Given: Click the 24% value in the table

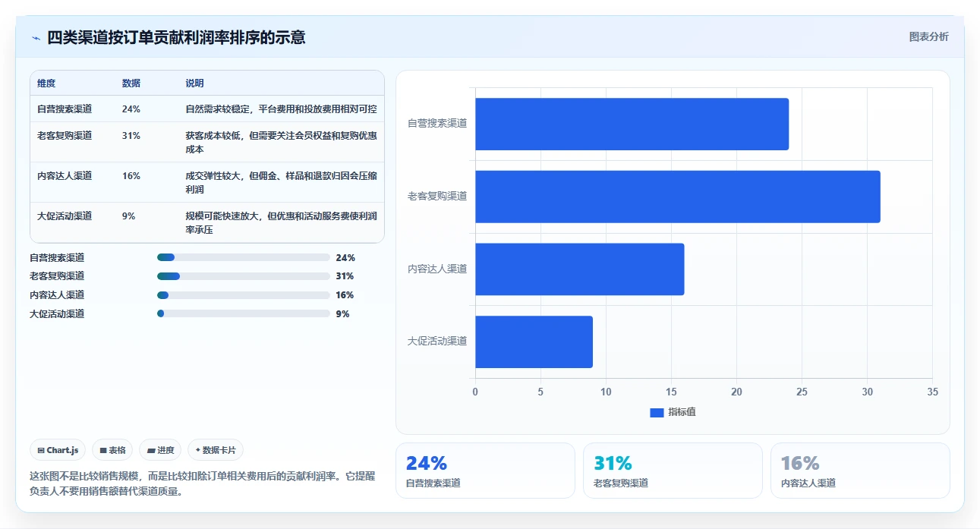Looking at the screenshot, I should point(131,109).
